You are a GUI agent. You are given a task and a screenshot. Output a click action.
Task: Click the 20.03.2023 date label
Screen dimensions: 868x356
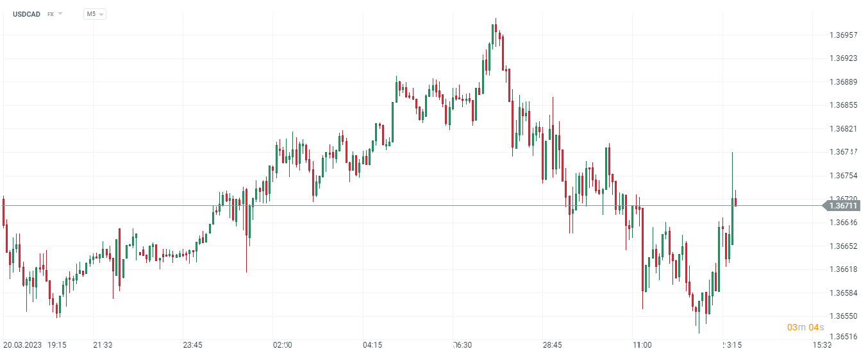point(22,345)
